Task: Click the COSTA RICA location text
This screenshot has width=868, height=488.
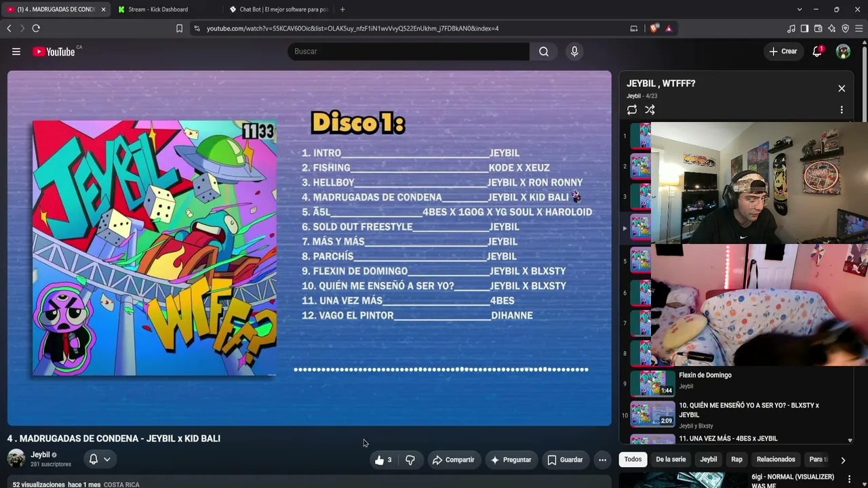Action: [121, 485]
